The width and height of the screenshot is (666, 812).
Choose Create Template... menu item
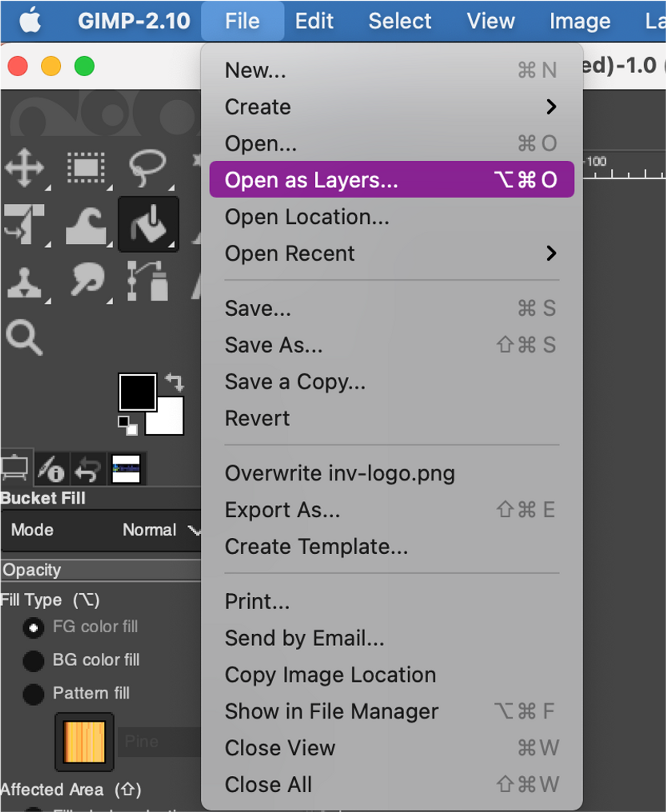pyautogui.click(x=392, y=546)
